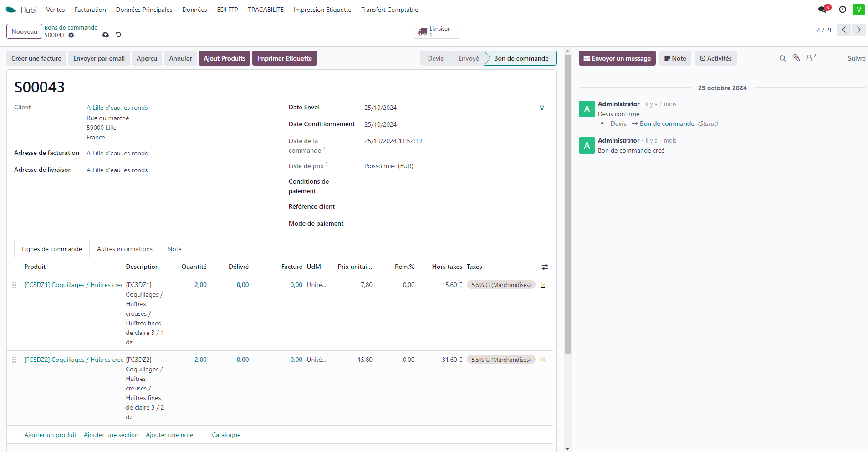
Task: Click the discard changes undo icon
Action: (118, 35)
